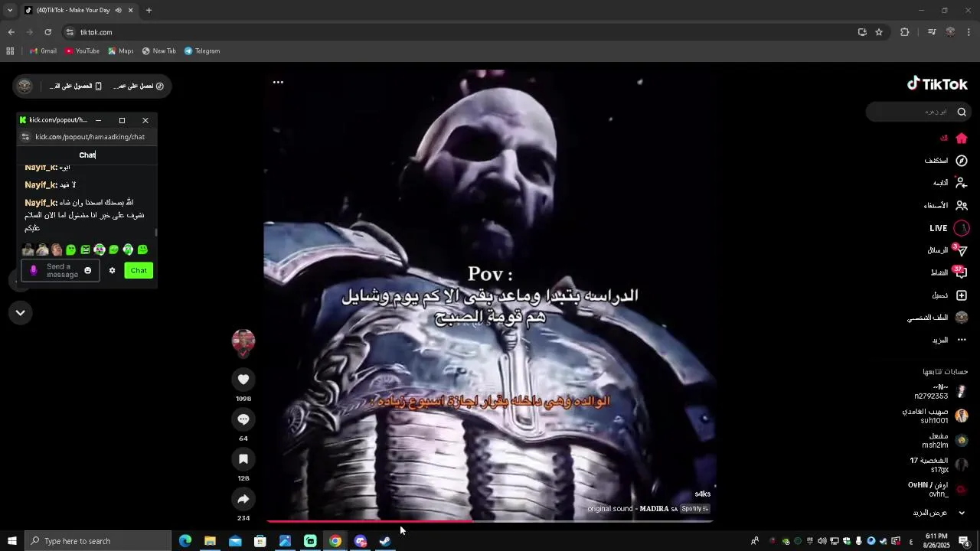The height and width of the screenshot is (551, 980).
Task: Open followed account msh2lm
Action: [945, 440]
